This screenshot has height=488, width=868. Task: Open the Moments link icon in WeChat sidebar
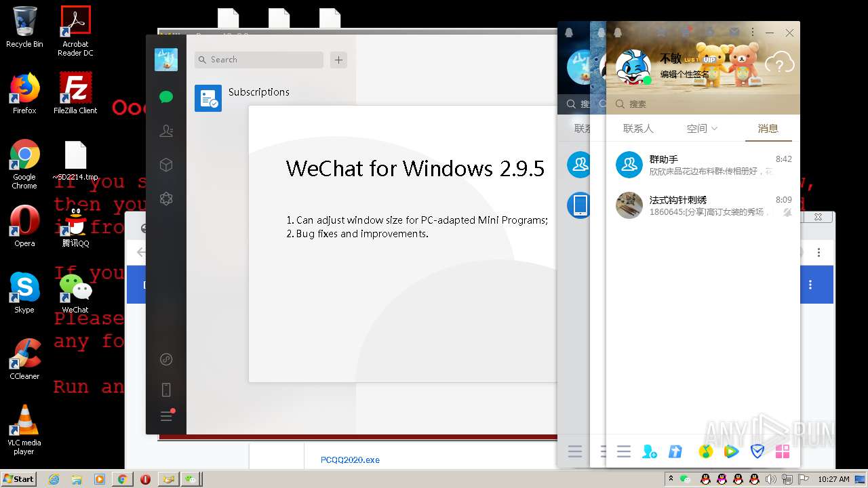tap(166, 359)
